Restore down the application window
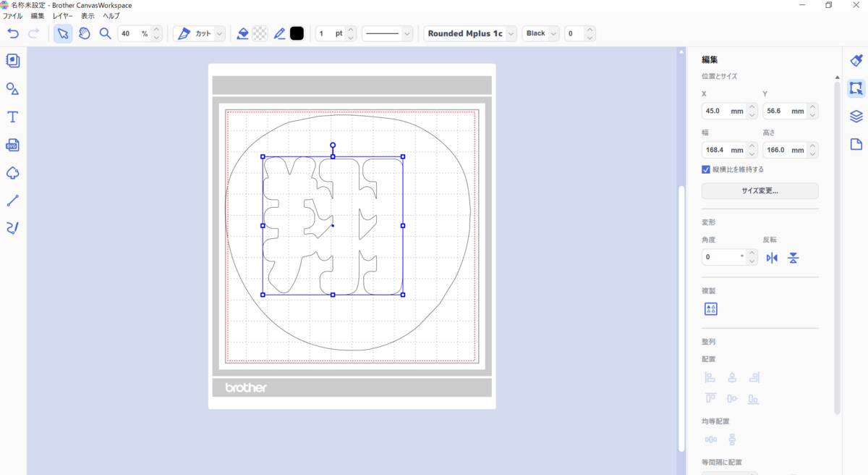 (829, 5)
